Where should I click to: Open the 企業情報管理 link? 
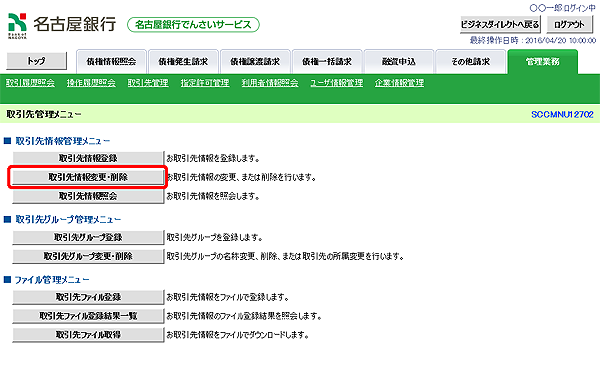tap(399, 83)
